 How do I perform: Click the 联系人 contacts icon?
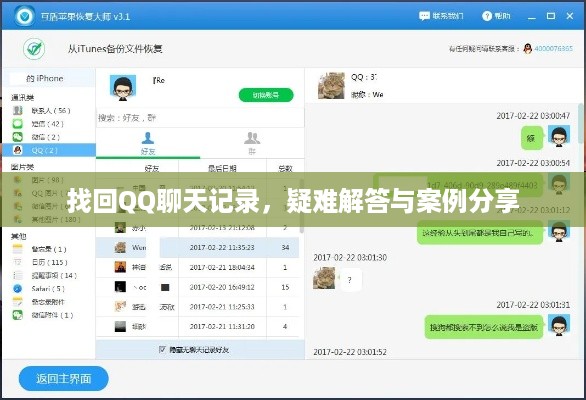[18, 111]
